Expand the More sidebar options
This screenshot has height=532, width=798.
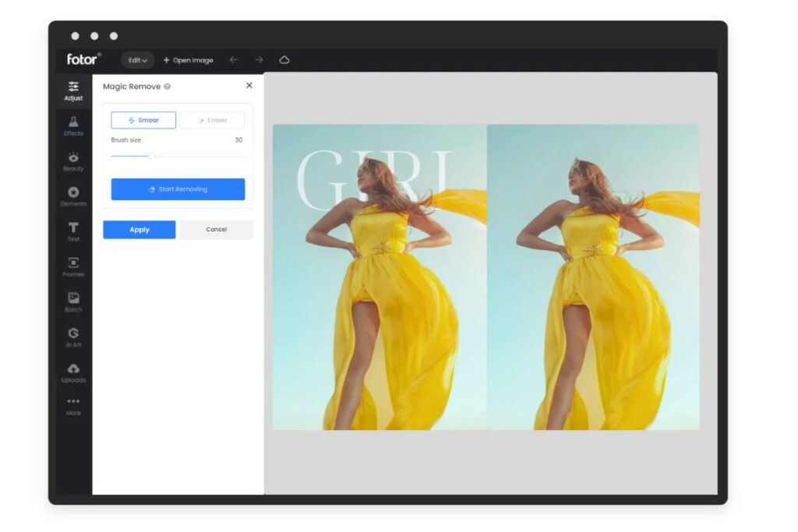[72, 407]
